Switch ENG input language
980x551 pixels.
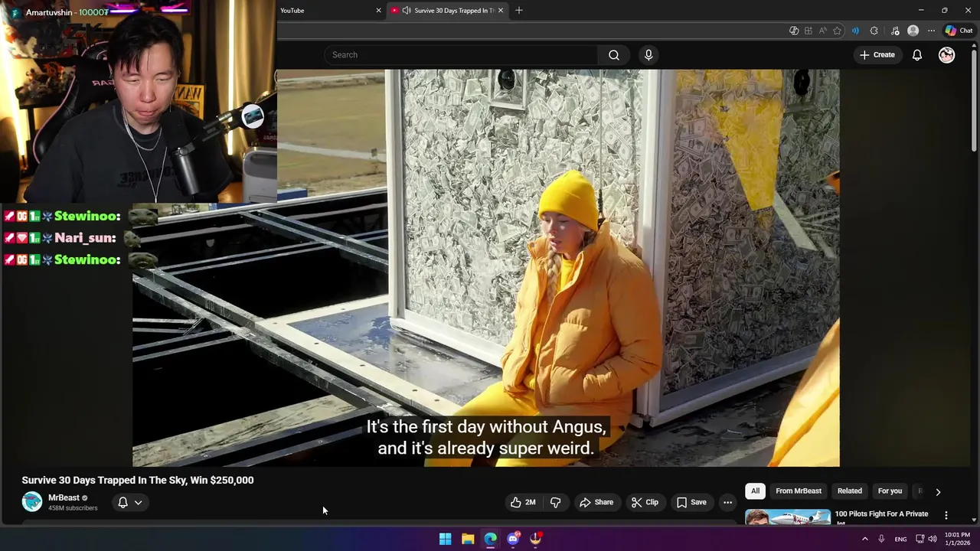click(900, 539)
